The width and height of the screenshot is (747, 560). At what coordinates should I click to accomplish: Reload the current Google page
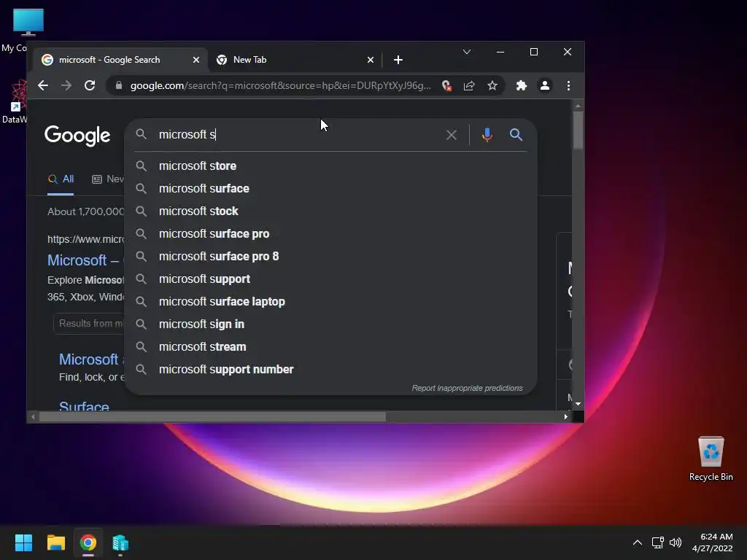click(90, 86)
